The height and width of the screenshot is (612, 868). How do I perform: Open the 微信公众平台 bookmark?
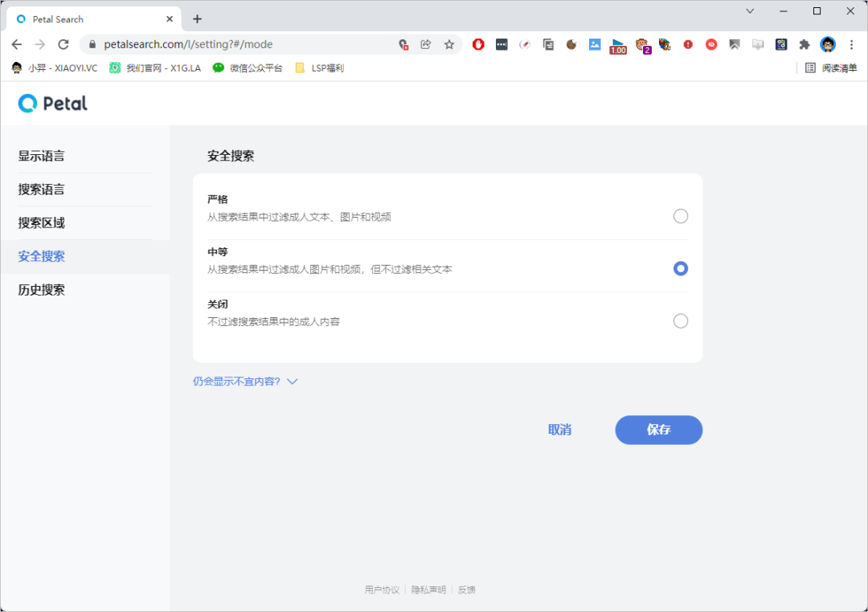point(248,68)
